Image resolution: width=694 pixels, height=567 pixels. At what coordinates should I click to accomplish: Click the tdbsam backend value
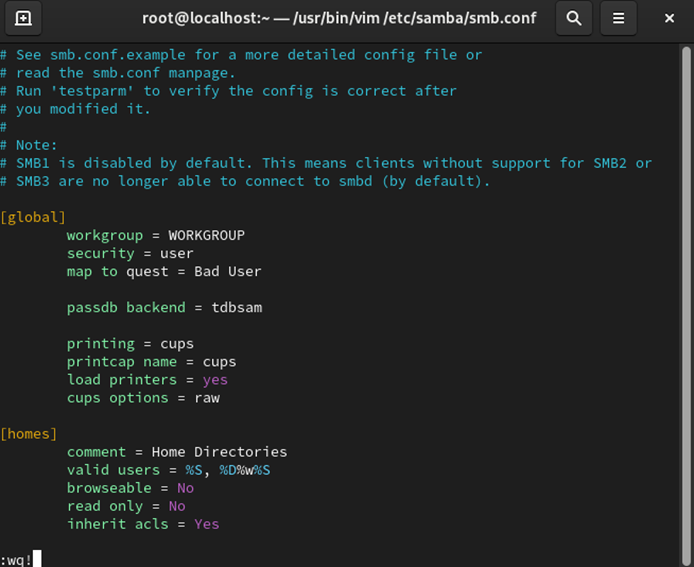[x=236, y=308]
